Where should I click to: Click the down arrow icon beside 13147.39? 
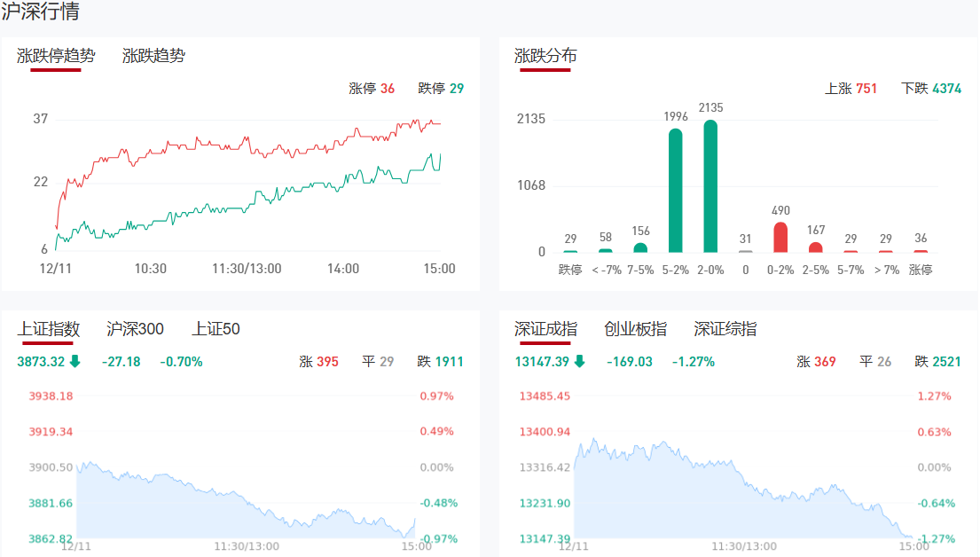click(580, 361)
